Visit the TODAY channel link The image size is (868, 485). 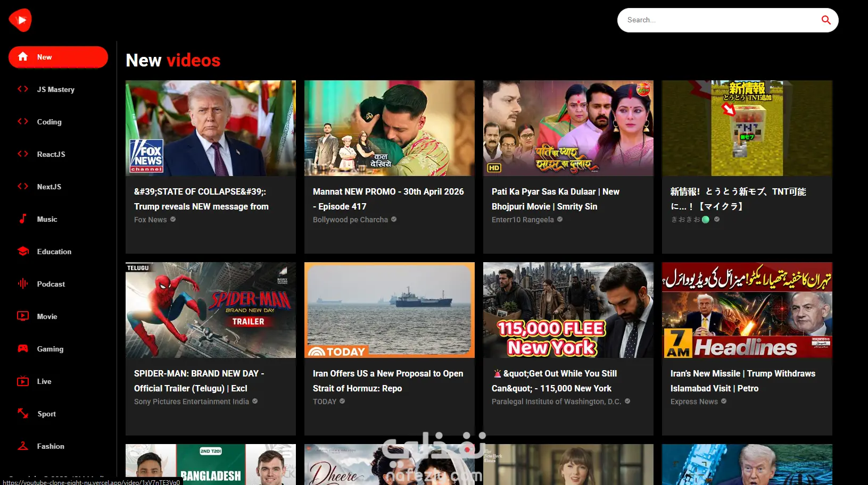click(325, 402)
